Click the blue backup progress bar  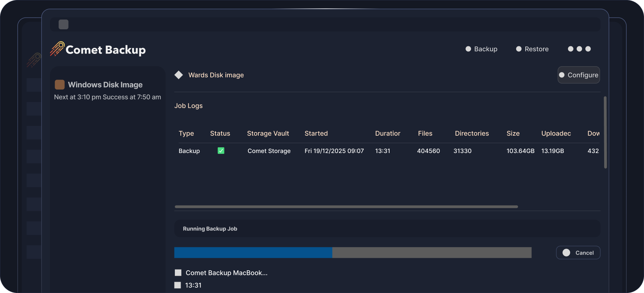[253, 252]
